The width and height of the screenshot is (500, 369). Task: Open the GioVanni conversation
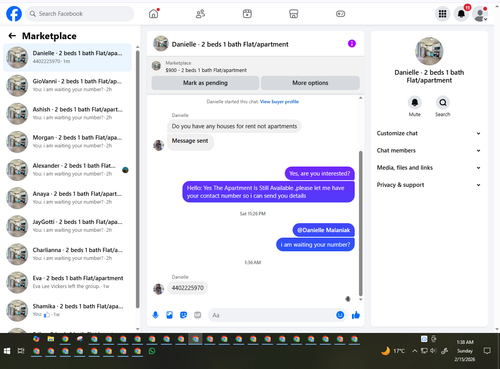[x=68, y=85]
